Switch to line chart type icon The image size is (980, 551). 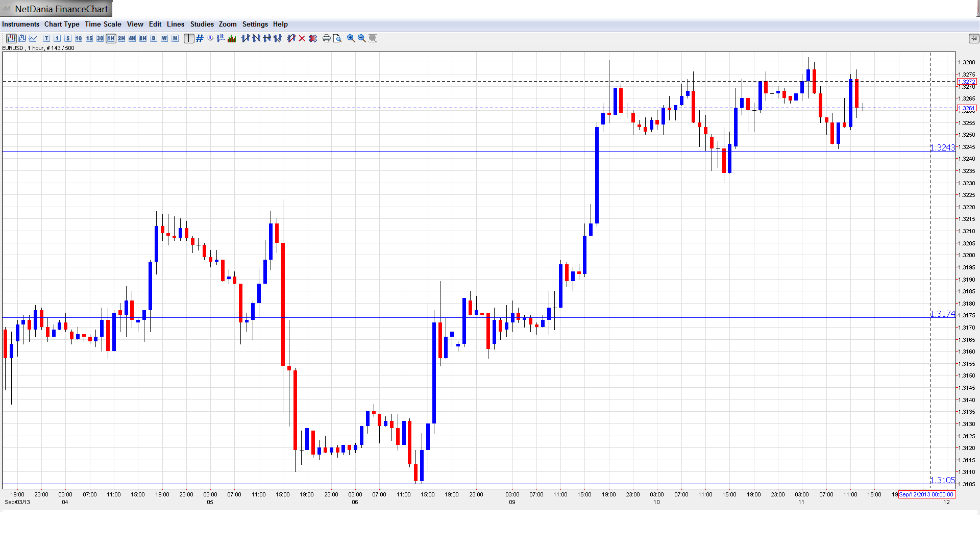pyautogui.click(x=33, y=38)
